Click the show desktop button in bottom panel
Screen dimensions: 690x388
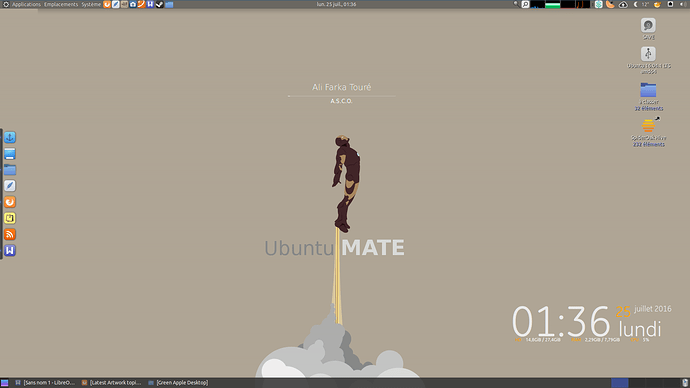coord(4,383)
